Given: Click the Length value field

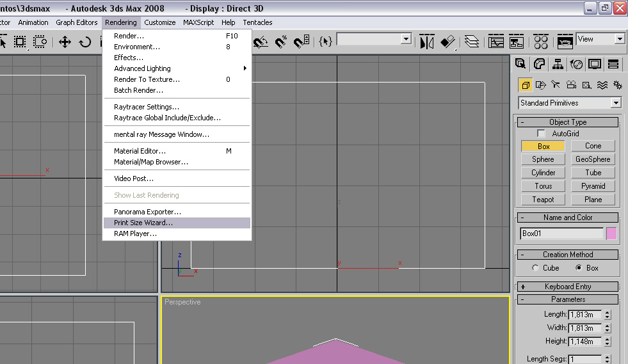Looking at the screenshot, I should pyautogui.click(x=584, y=315).
